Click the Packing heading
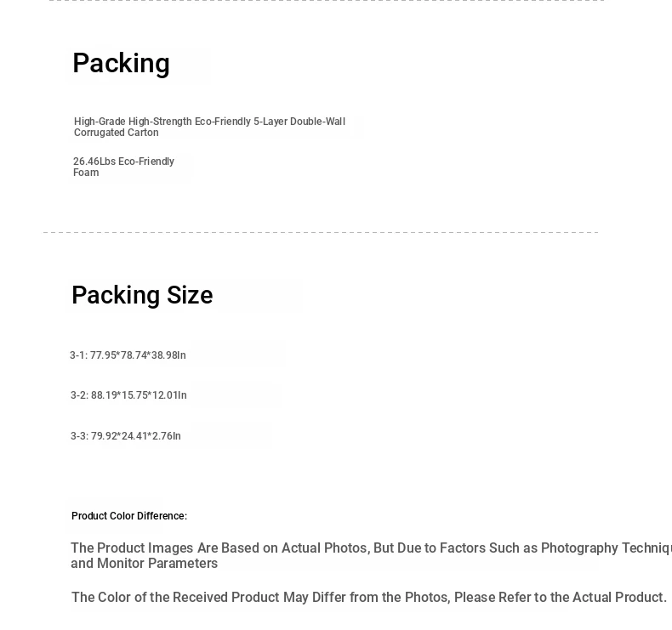Image resolution: width=672 pixels, height=630 pixels. 122,64
